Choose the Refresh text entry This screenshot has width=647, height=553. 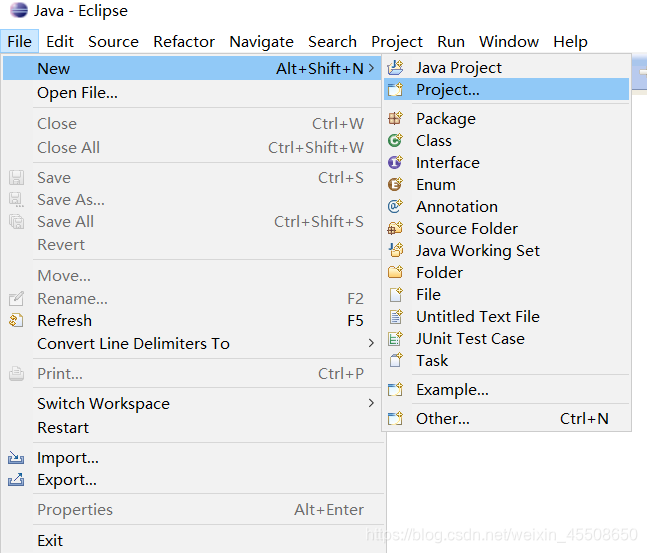[64, 320]
